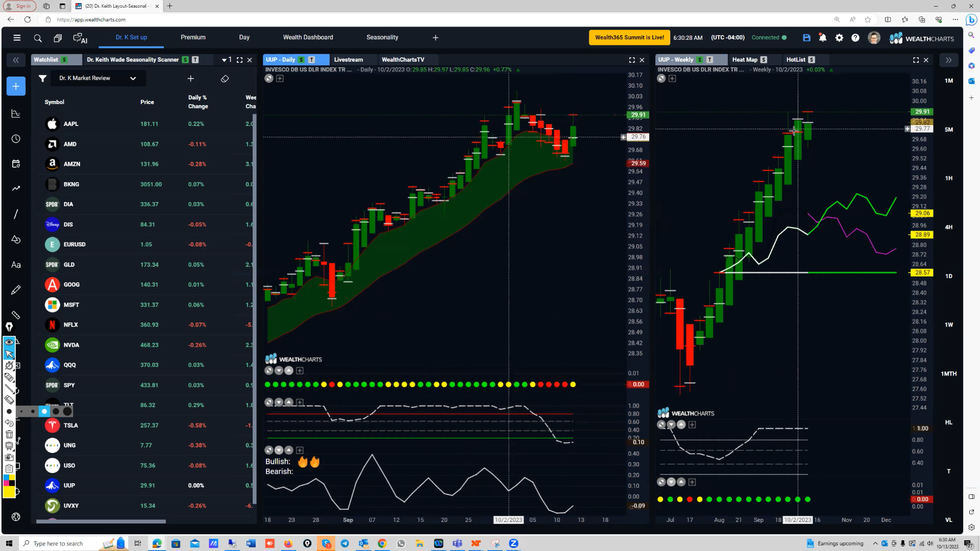This screenshot has width=980, height=551.
Task: Add a new layout tab with plus
Action: click(435, 38)
